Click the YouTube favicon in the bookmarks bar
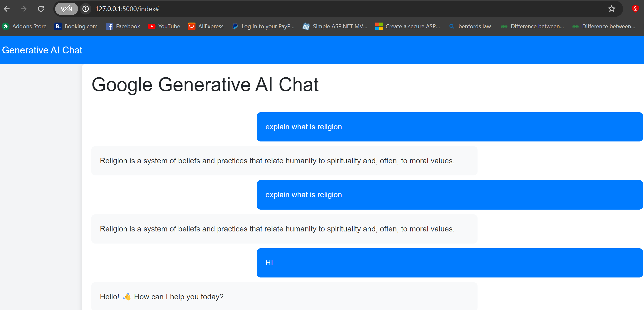Image resolution: width=644 pixels, height=310 pixels. point(151,26)
